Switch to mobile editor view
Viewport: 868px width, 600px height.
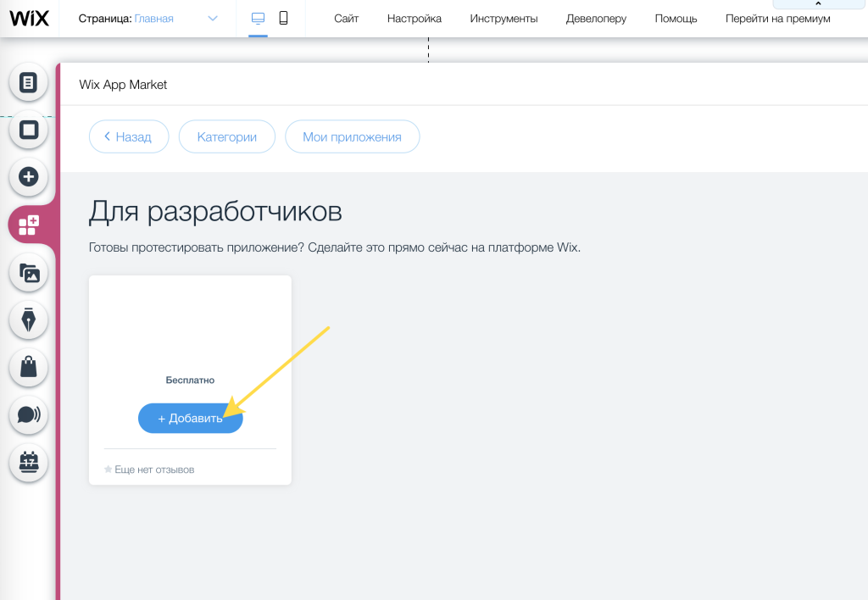(283, 19)
